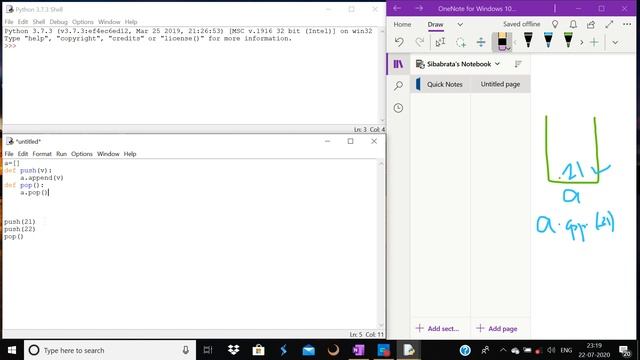Open Options menu in Python Shell window

point(83,22)
